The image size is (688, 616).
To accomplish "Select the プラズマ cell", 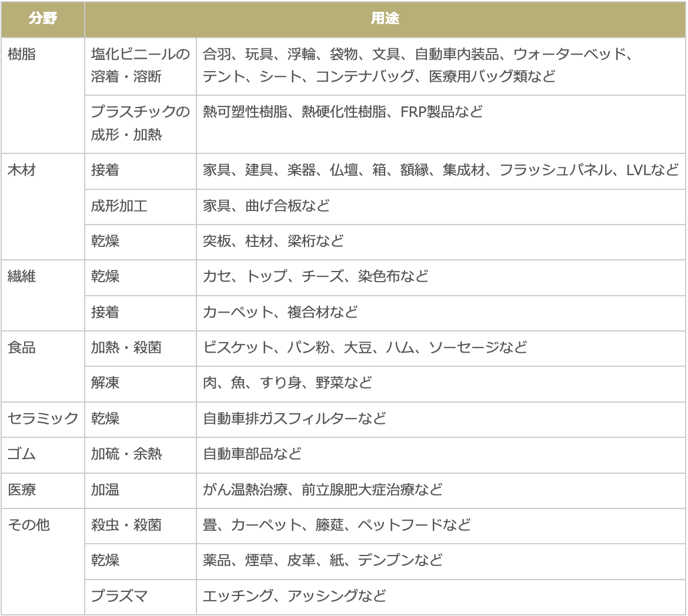I will click(119, 596).
